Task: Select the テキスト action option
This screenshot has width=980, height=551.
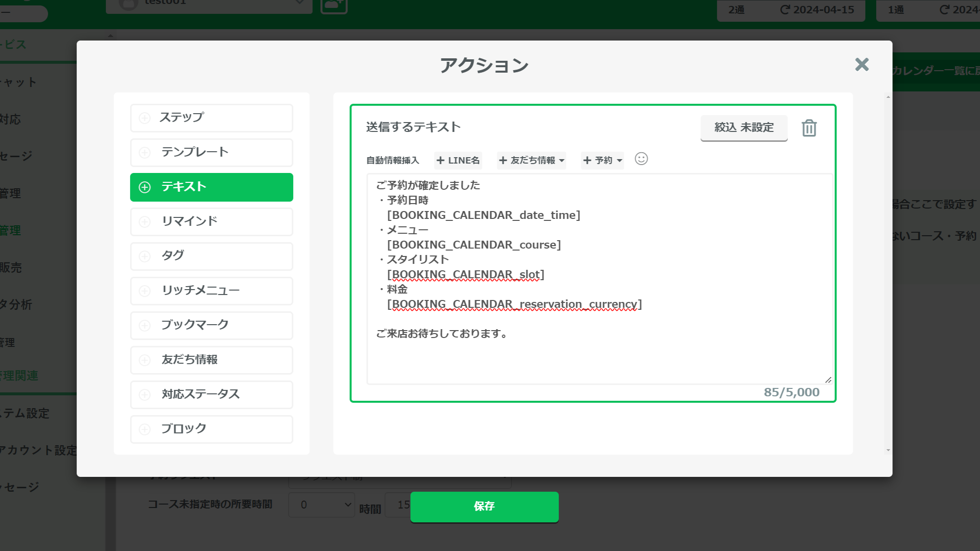Action: [x=212, y=187]
